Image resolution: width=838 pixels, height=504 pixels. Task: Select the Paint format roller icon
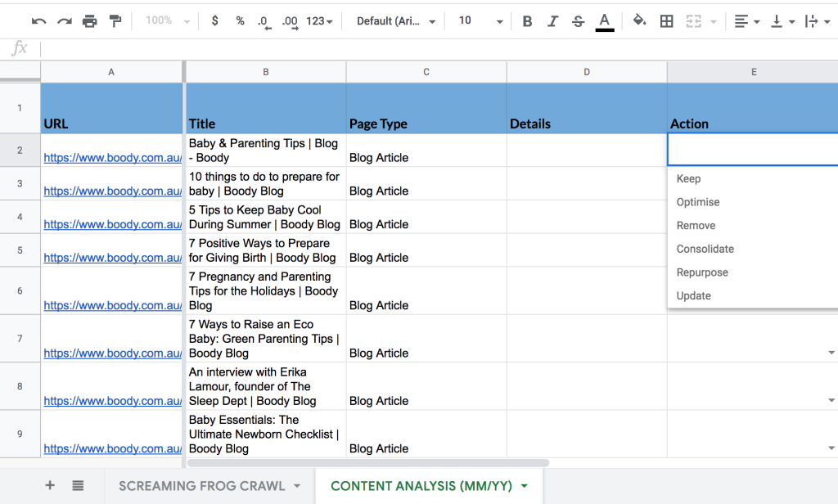tap(115, 21)
